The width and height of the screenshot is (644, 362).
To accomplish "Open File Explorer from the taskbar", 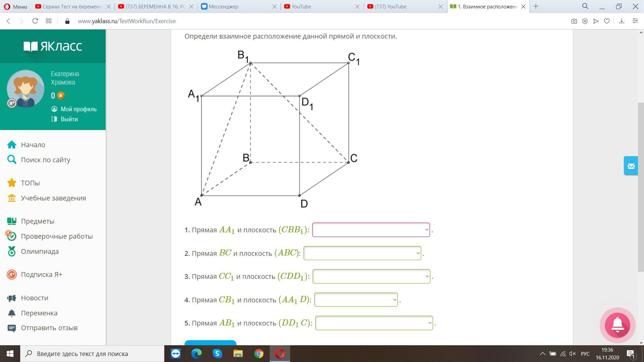I will point(238,354).
